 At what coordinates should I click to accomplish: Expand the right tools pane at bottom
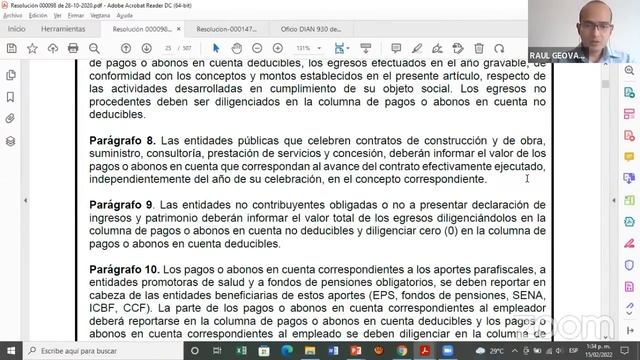pos(630,330)
